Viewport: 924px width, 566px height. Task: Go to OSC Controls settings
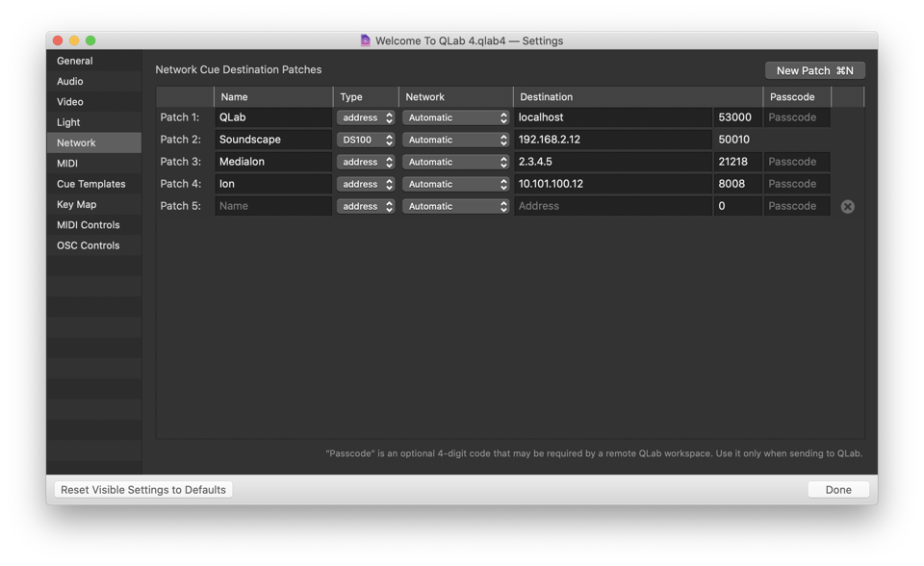[x=89, y=245]
